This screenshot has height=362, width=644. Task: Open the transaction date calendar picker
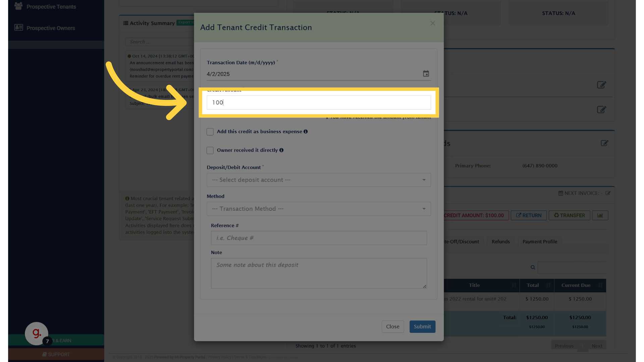click(x=426, y=74)
